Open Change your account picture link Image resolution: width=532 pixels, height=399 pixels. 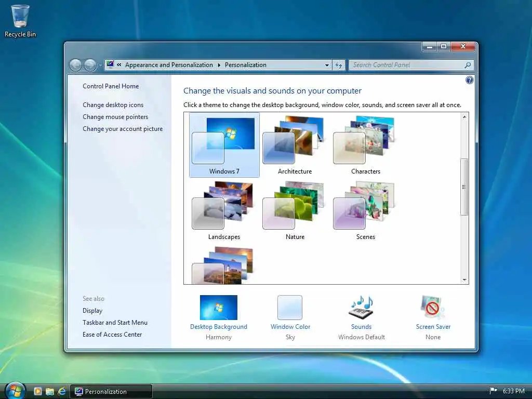coord(123,129)
